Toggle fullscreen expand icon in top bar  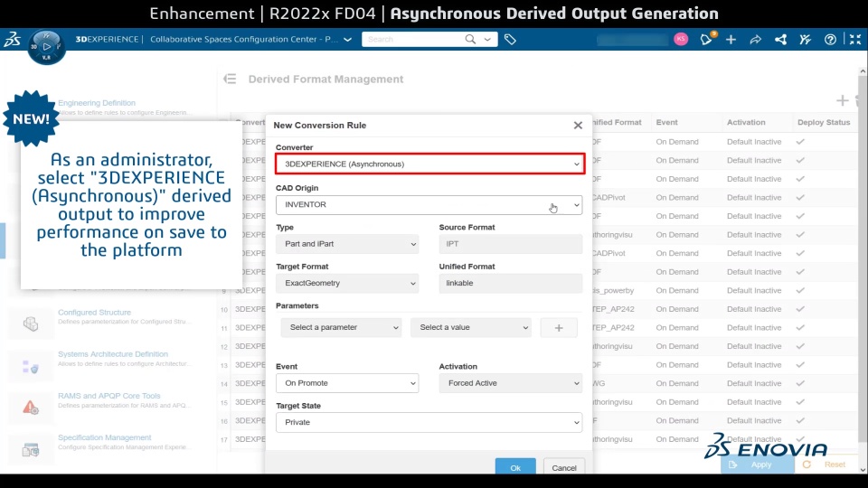coord(855,39)
